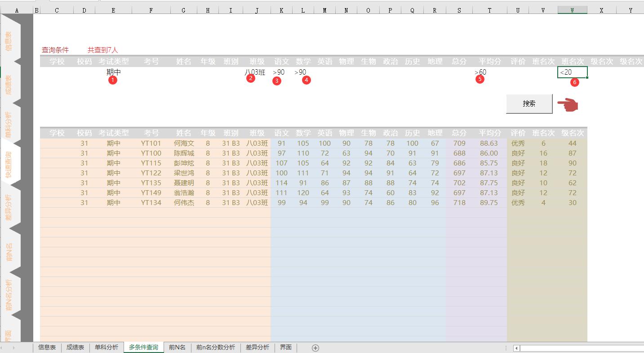Click the name cell 梁世鸿
The height and width of the screenshot is (353, 644).
coord(184,173)
